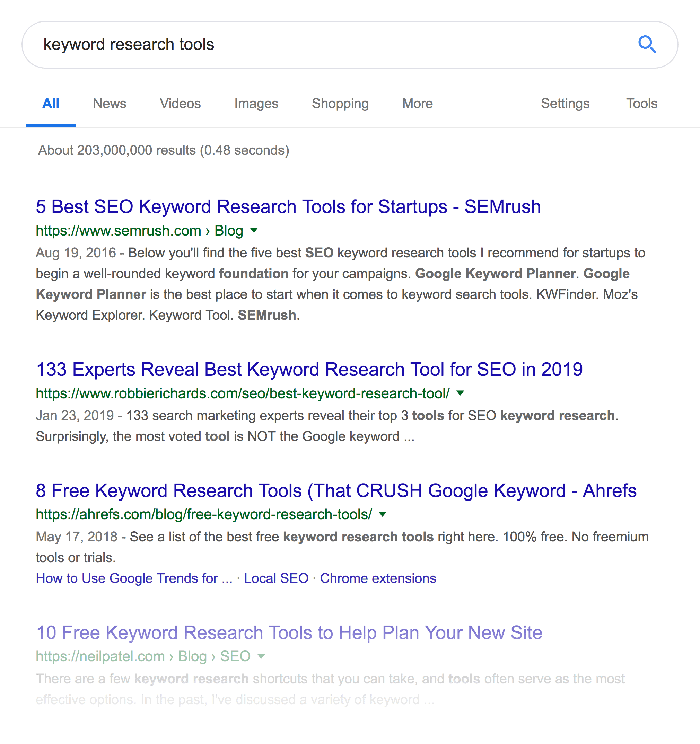Click the Jan 23, 2019 snippet date
This screenshot has width=700, height=744.
[75, 415]
